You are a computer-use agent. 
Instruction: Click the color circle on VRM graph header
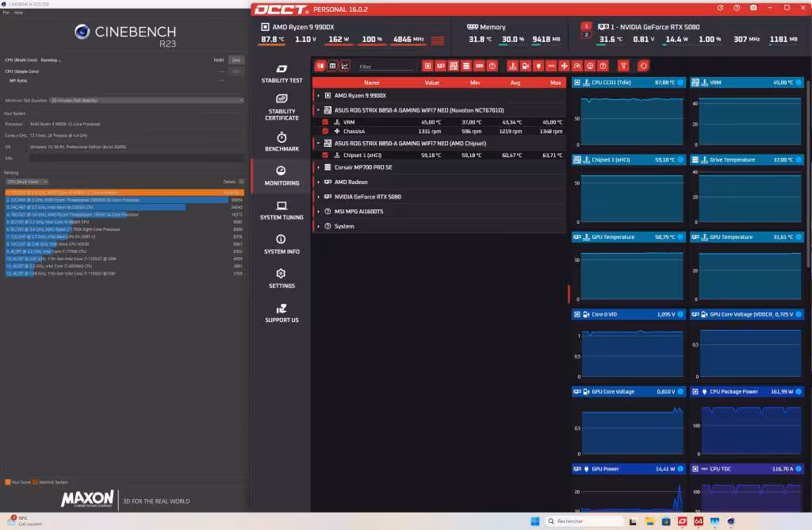point(799,83)
